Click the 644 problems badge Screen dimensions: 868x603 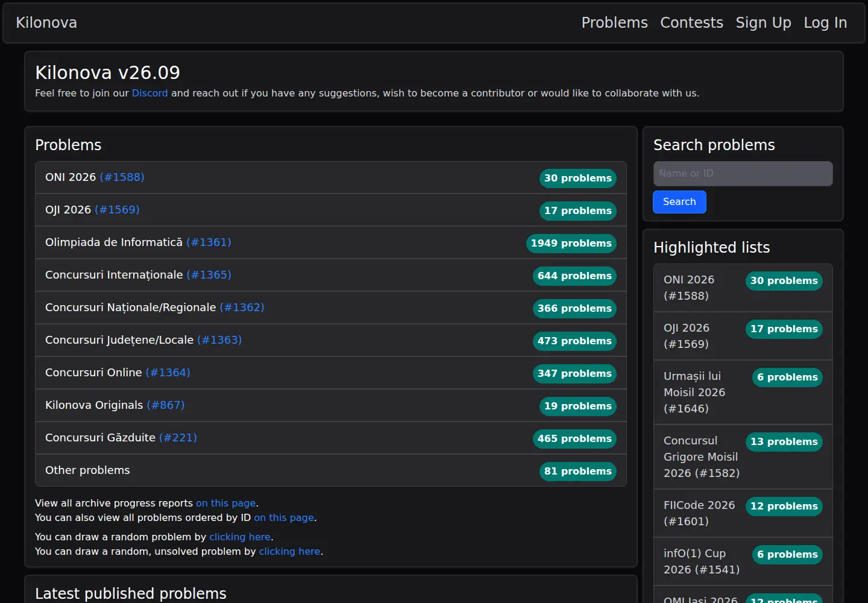coord(574,276)
